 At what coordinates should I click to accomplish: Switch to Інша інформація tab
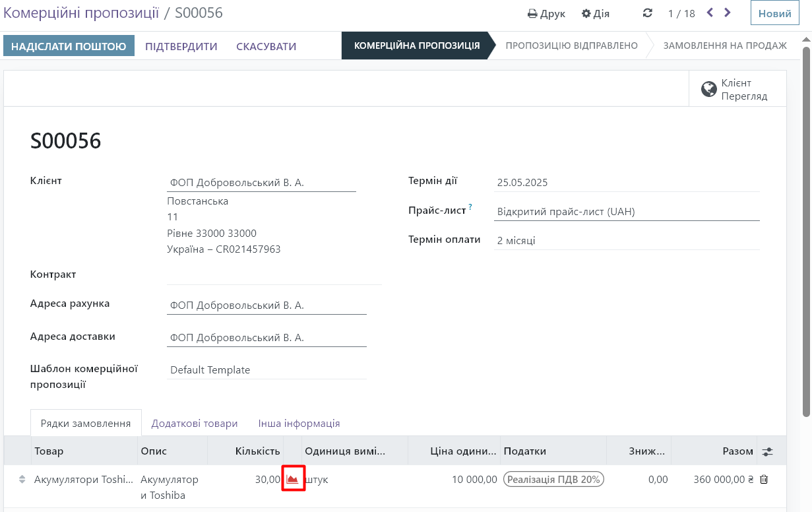coord(299,424)
